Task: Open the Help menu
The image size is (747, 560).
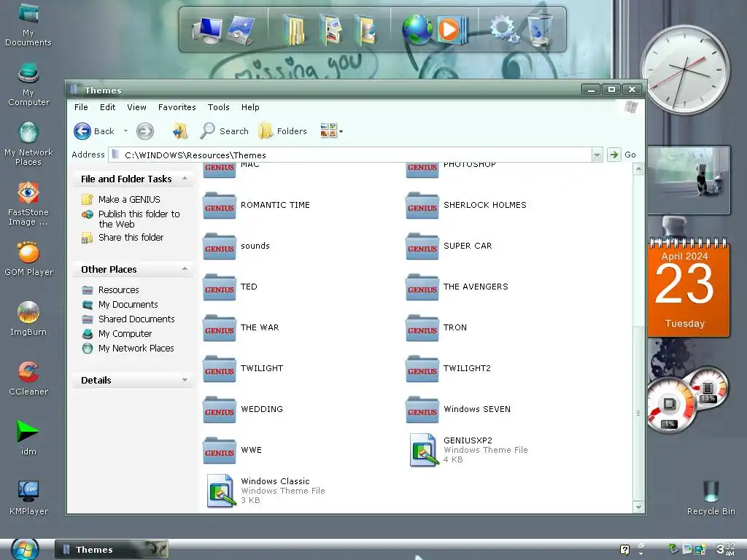Action: 250,107
